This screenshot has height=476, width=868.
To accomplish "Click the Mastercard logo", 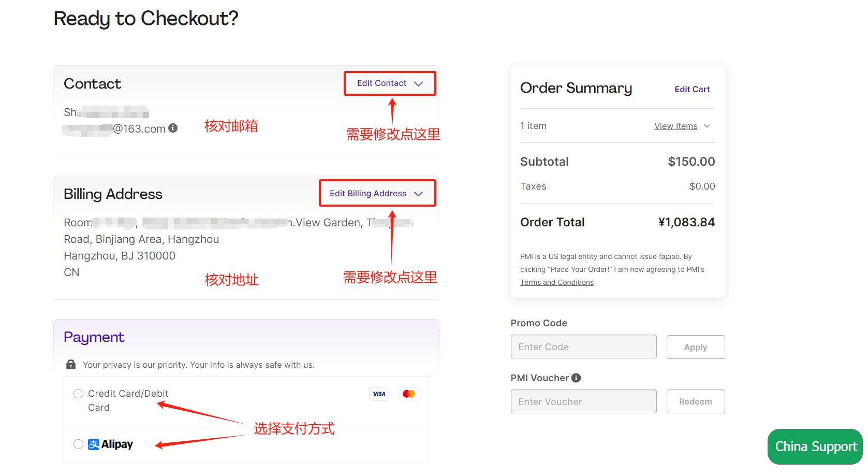I will pyautogui.click(x=408, y=394).
